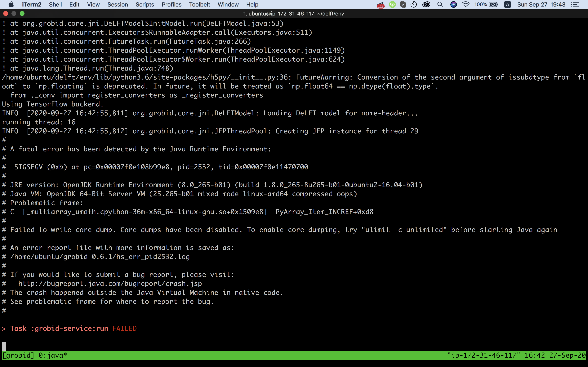Image resolution: width=588 pixels, height=367 pixels.
Task: Open the Wi-Fi status menu
Action: pos(465,4)
